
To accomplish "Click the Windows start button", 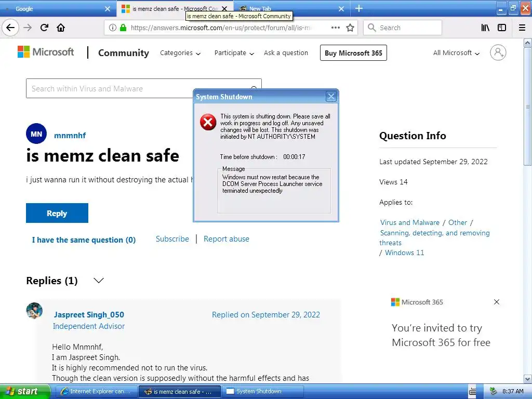I will [x=25, y=391].
